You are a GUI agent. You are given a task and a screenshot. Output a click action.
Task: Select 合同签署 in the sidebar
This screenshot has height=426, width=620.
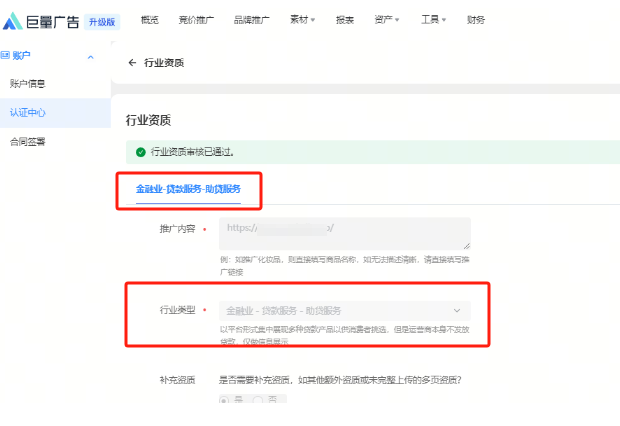[x=28, y=142]
